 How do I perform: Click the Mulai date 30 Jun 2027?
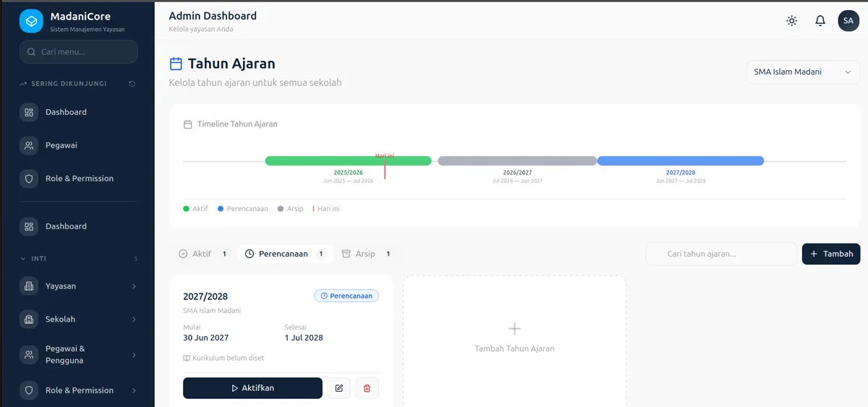click(206, 338)
